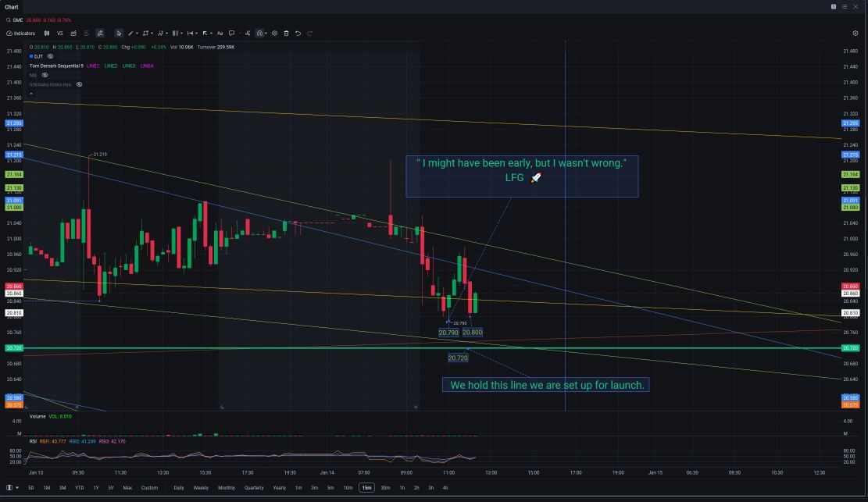
Task: Open the VS compare tool
Action: [60, 34]
